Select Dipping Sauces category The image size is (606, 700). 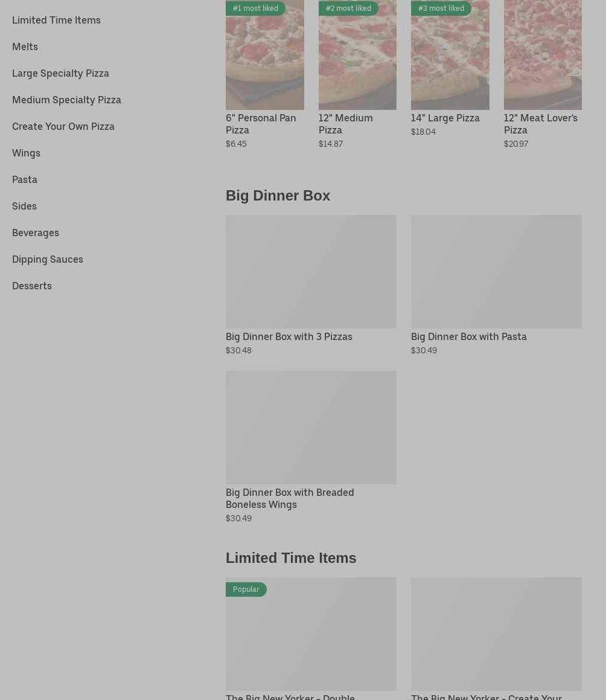tap(48, 259)
